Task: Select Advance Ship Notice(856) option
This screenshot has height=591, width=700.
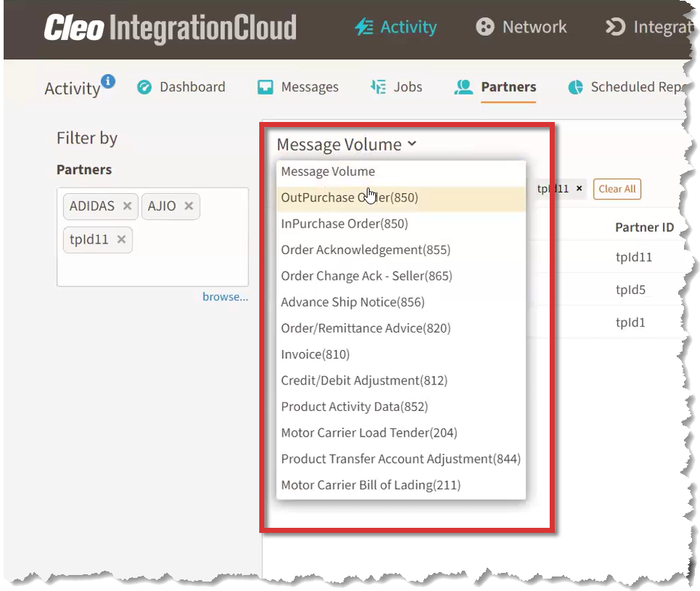Action: (352, 302)
